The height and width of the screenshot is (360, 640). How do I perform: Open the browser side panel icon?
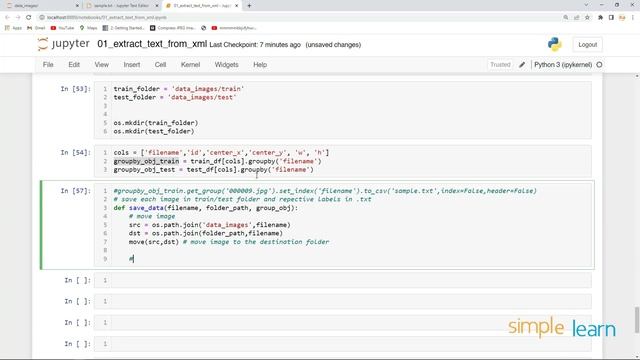611,18
